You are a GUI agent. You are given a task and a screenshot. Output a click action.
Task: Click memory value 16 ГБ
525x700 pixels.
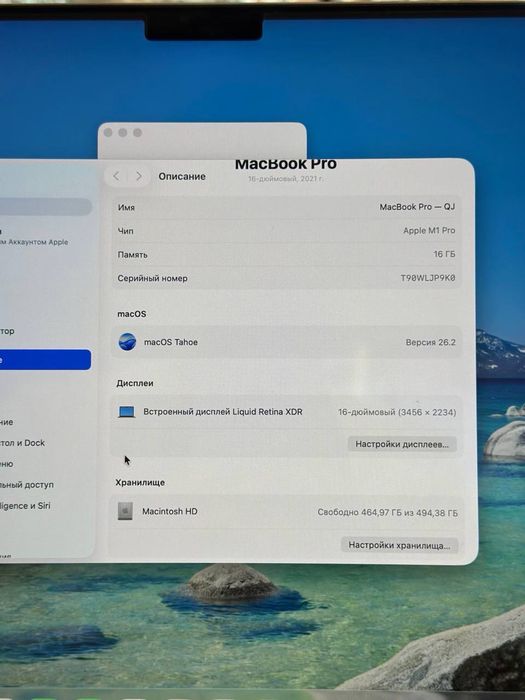(444, 254)
